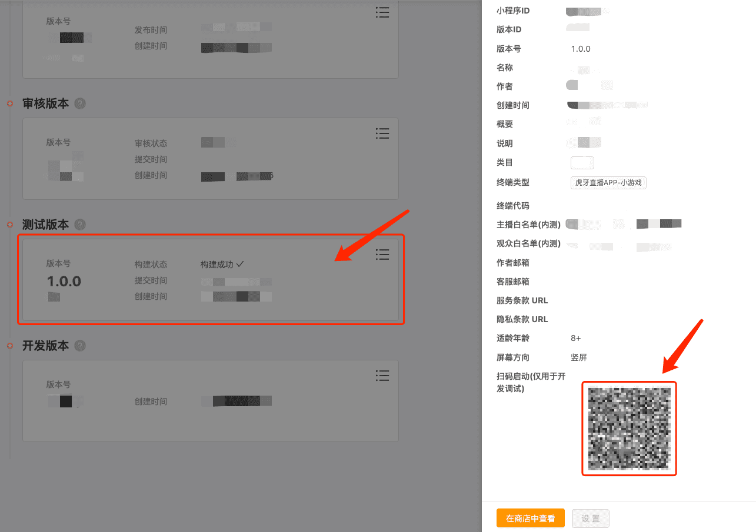Viewport: 756px width, 532px height.
Task: Click the help icon beside 审核版本
Action: tap(80, 103)
